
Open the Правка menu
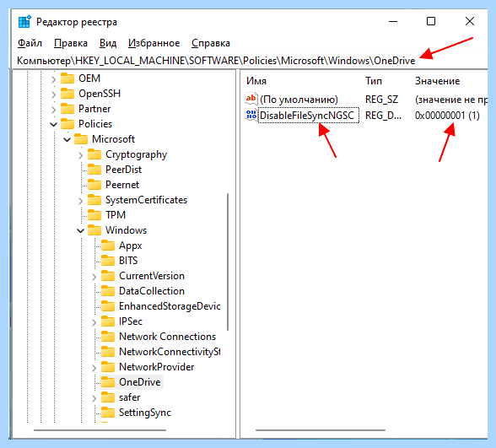click(71, 43)
